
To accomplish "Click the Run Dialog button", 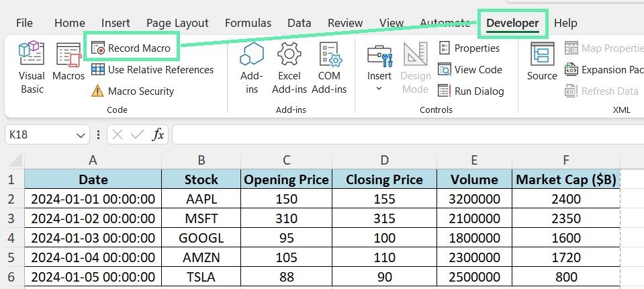I will click(x=471, y=91).
